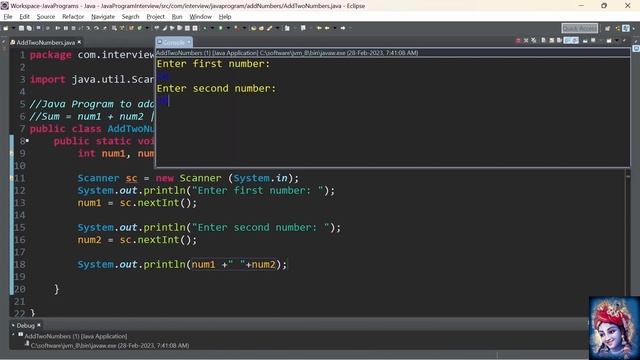Open the Navigate menu
This screenshot has height=360, width=640.
[x=103, y=17]
